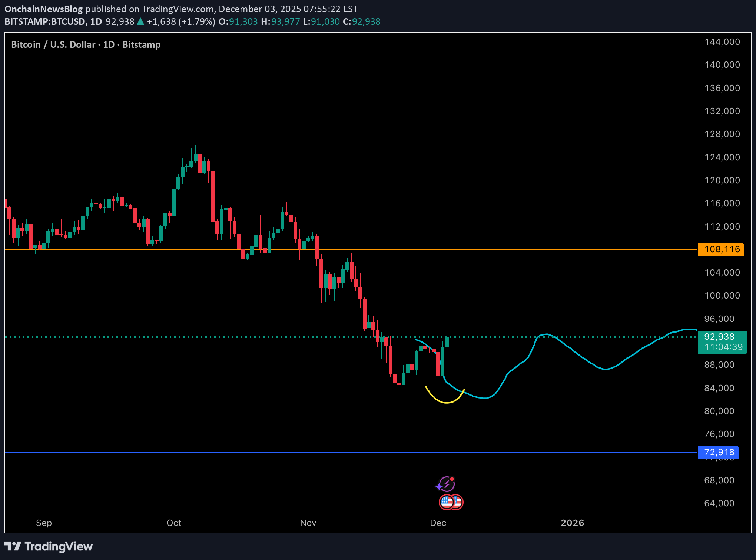This screenshot has height=560, width=756.
Task: Click the orange 108,116 price label
Action: coord(721,249)
